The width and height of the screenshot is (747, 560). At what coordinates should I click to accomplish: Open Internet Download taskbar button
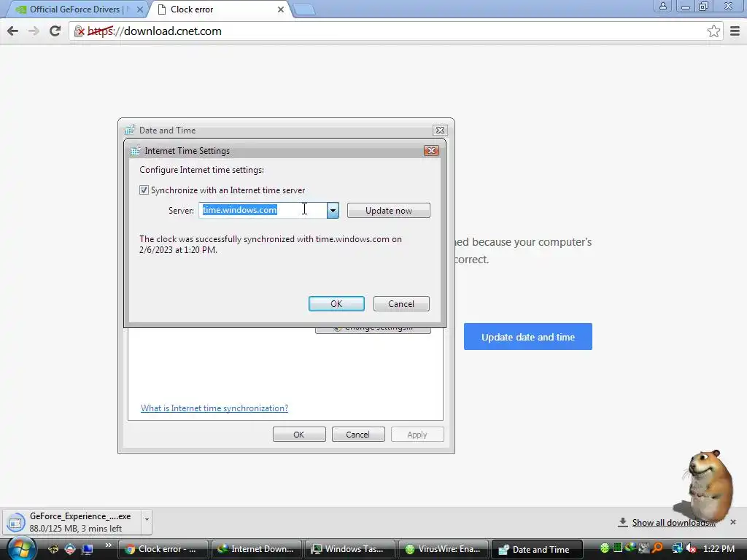coord(256,549)
